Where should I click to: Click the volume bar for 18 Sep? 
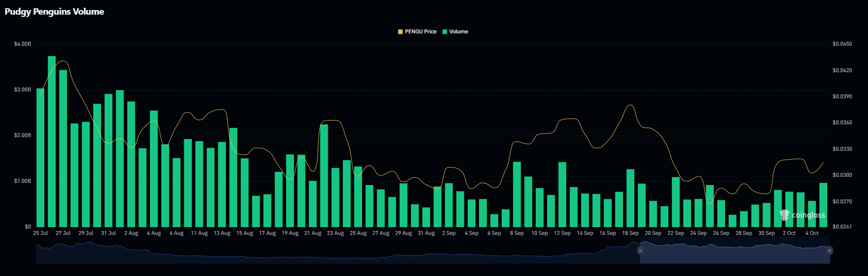[630, 198]
